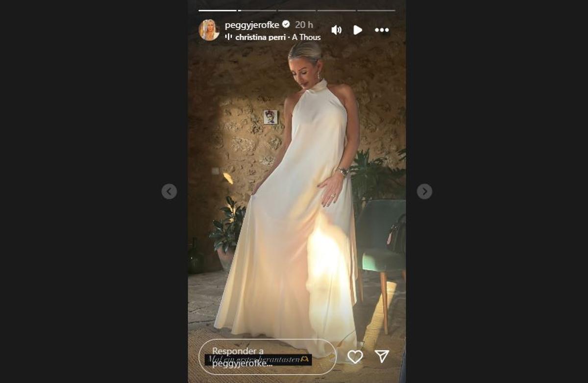
Task: Jump to the first story progress segment
Action: [218, 10]
